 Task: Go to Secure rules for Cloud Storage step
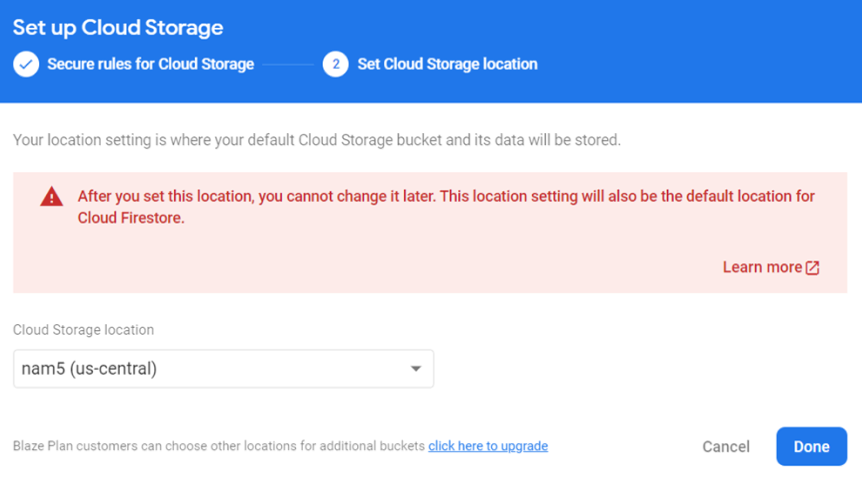coord(150,64)
